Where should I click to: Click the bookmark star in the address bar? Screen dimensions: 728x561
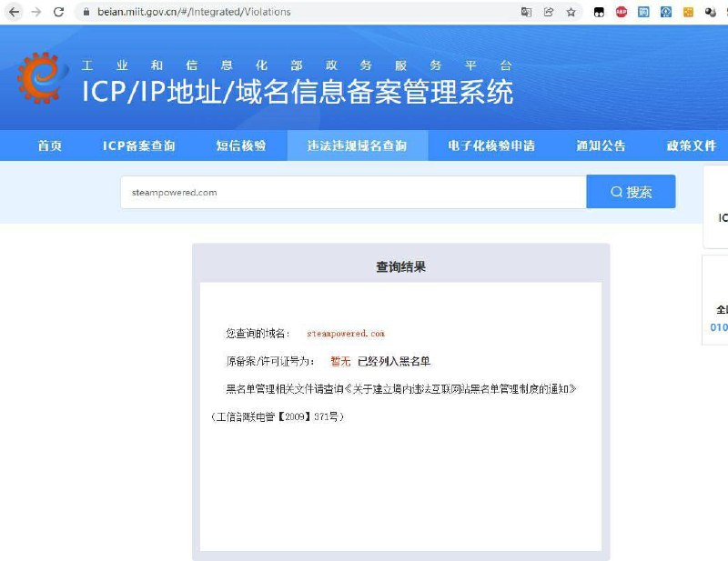coord(571,13)
